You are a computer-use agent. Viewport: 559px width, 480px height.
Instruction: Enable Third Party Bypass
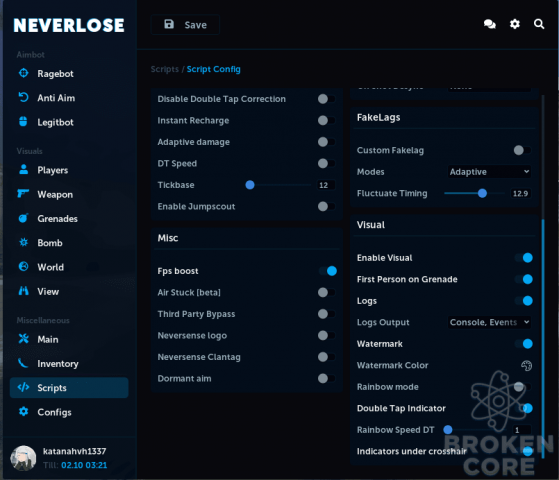click(326, 314)
